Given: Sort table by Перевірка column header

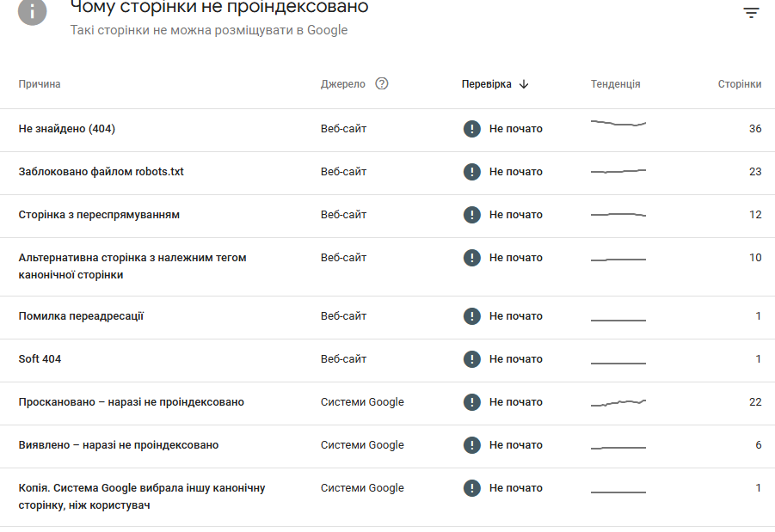Looking at the screenshot, I should click(486, 84).
